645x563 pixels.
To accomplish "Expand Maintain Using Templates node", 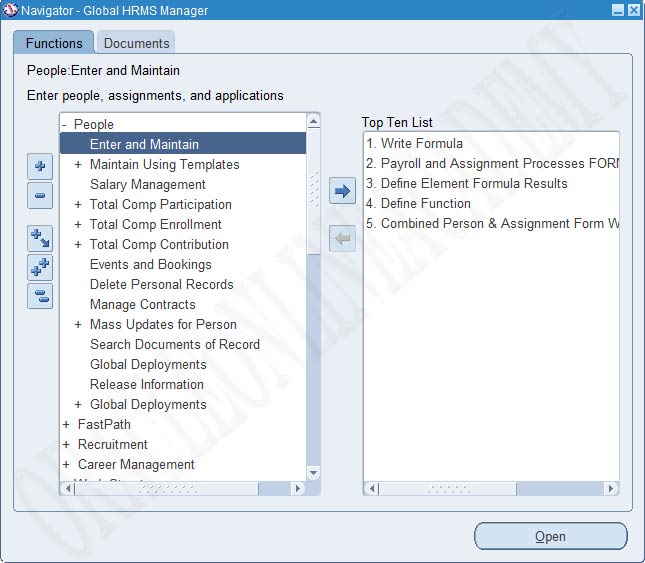I will pos(78,164).
